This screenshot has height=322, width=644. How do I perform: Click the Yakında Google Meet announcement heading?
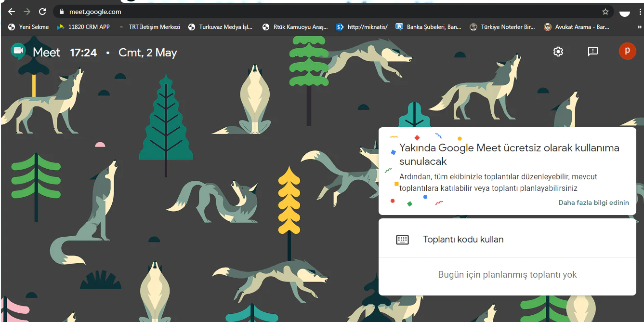coord(509,154)
